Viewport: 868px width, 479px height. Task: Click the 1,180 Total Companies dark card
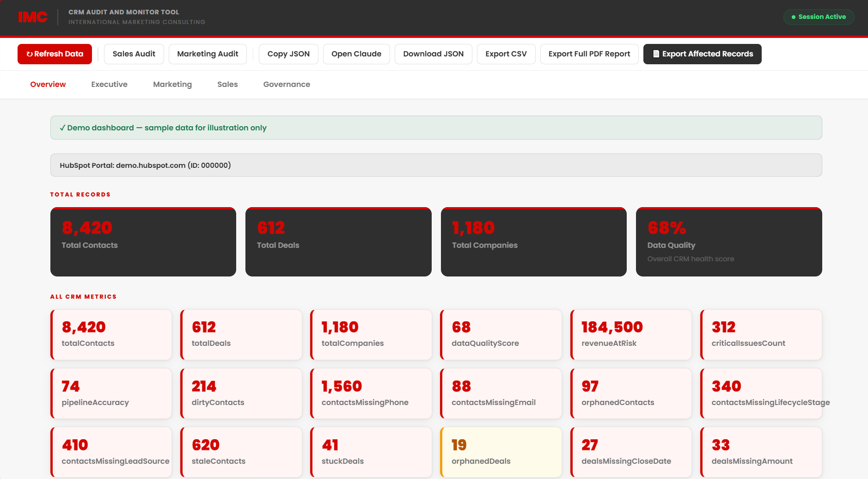pos(534,242)
